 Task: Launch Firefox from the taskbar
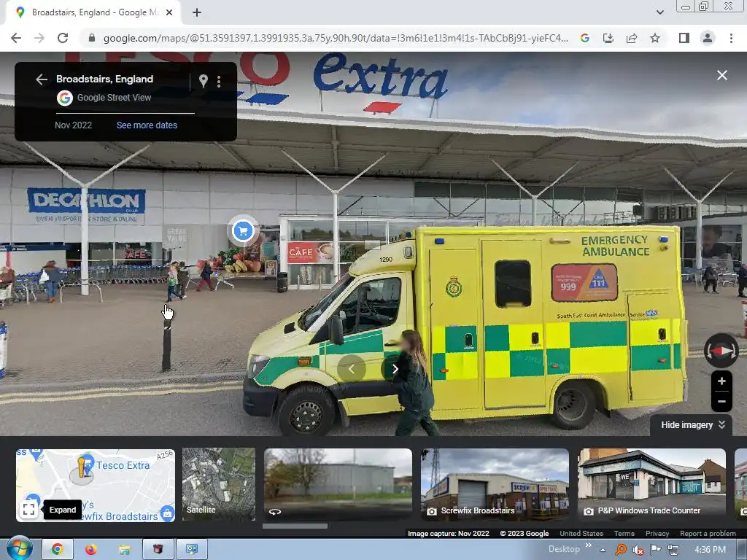91,550
